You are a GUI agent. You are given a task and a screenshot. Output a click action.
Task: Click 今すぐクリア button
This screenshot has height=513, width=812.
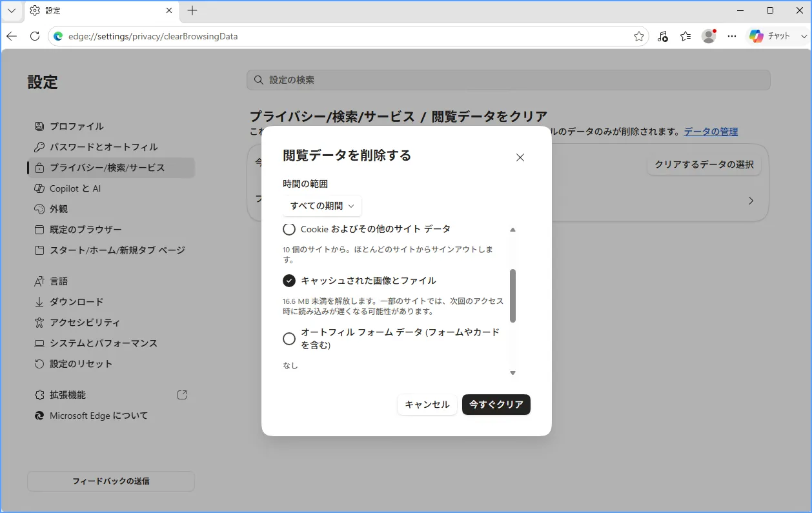click(496, 405)
